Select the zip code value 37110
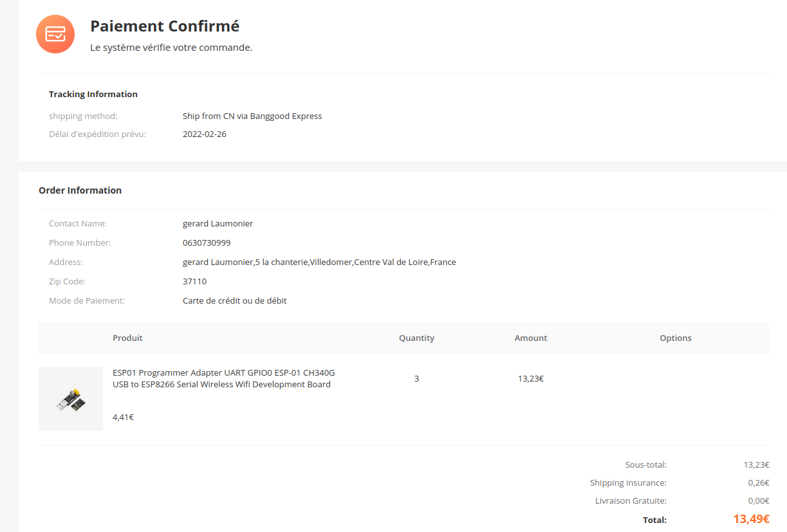This screenshot has height=532, width=787. point(194,282)
